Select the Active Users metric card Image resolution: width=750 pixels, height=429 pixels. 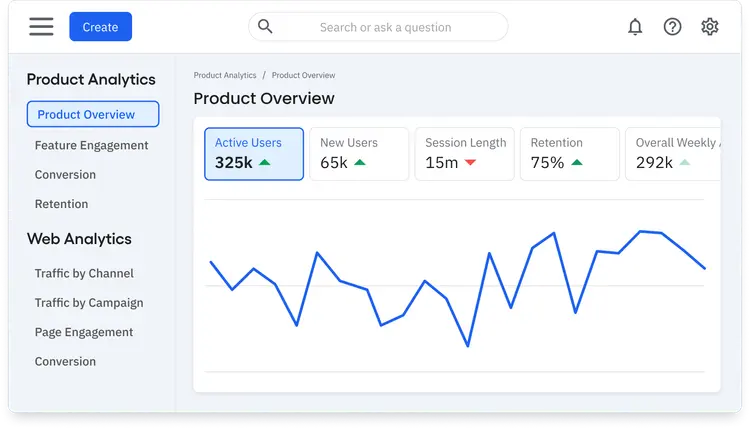pyautogui.click(x=254, y=154)
